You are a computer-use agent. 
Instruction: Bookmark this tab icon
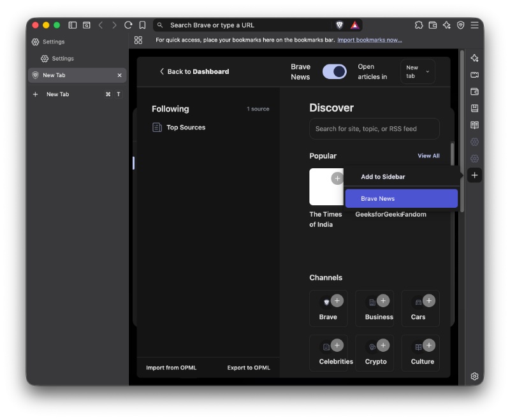[142, 25]
